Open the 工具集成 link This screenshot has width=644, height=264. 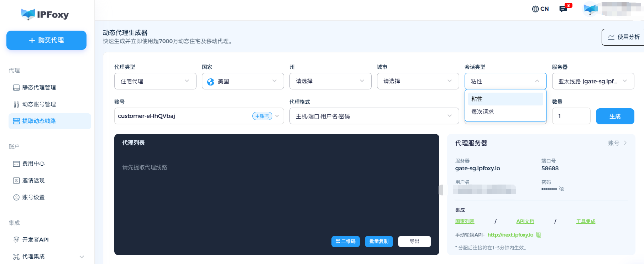586,222
